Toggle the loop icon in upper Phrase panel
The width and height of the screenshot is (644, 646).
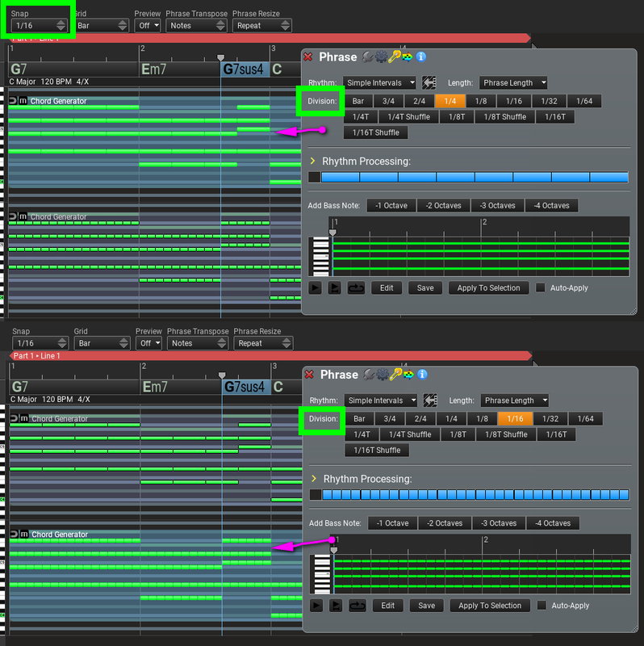[x=356, y=288]
